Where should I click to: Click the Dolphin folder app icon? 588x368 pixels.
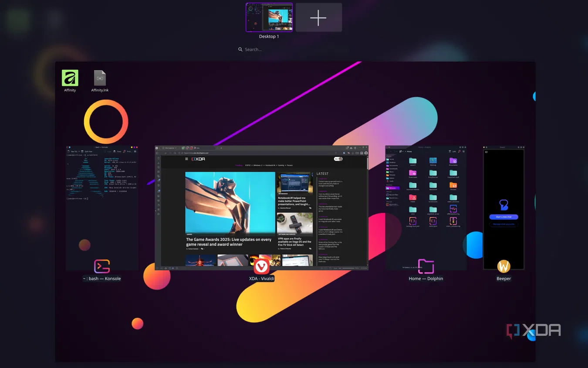pos(426,266)
